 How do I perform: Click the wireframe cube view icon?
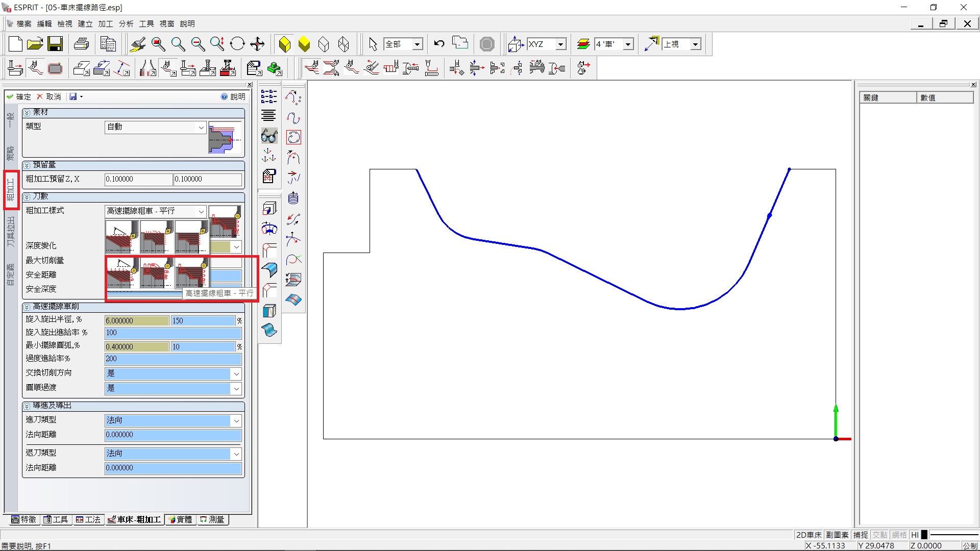[324, 44]
